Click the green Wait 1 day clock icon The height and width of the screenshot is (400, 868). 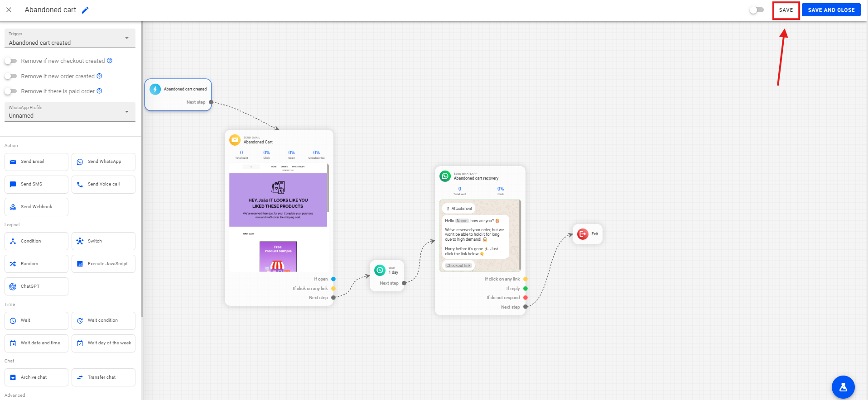click(380, 270)
